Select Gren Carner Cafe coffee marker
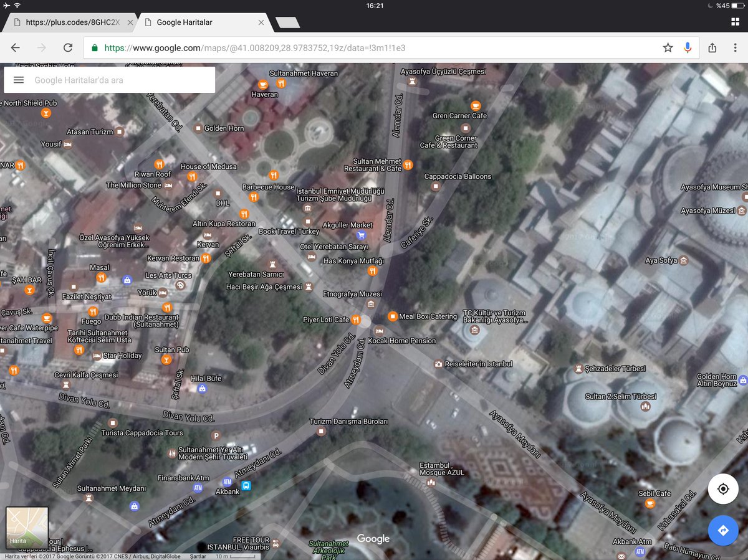The width and height of the screenshot is (748, 560). (x=476, y=105)
